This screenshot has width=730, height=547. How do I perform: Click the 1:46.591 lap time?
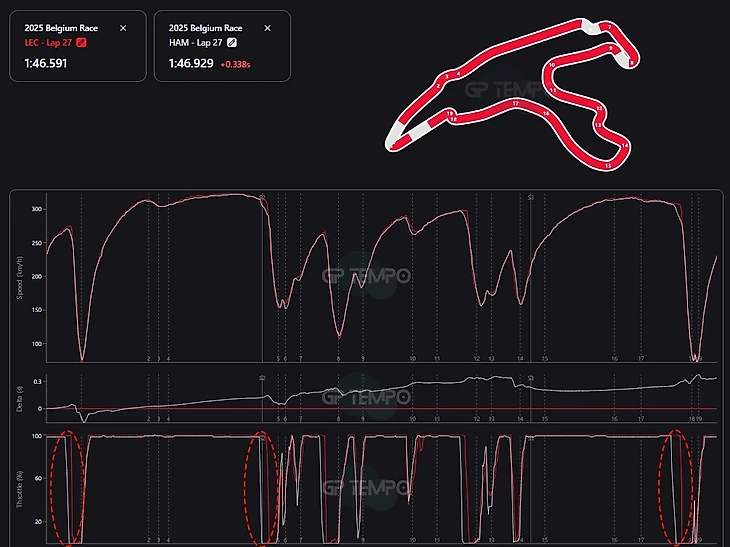[46, 63]
